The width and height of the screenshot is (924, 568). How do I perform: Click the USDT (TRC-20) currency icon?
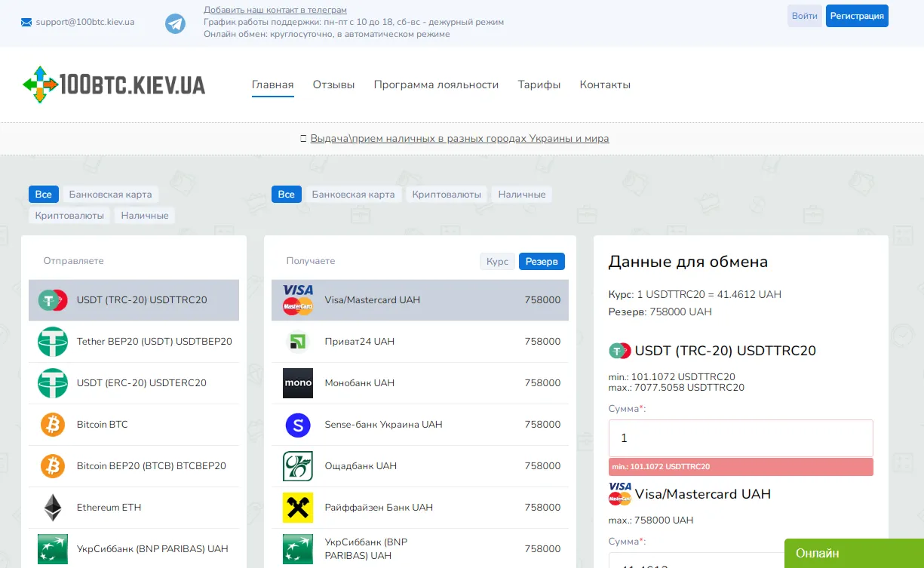51,299
